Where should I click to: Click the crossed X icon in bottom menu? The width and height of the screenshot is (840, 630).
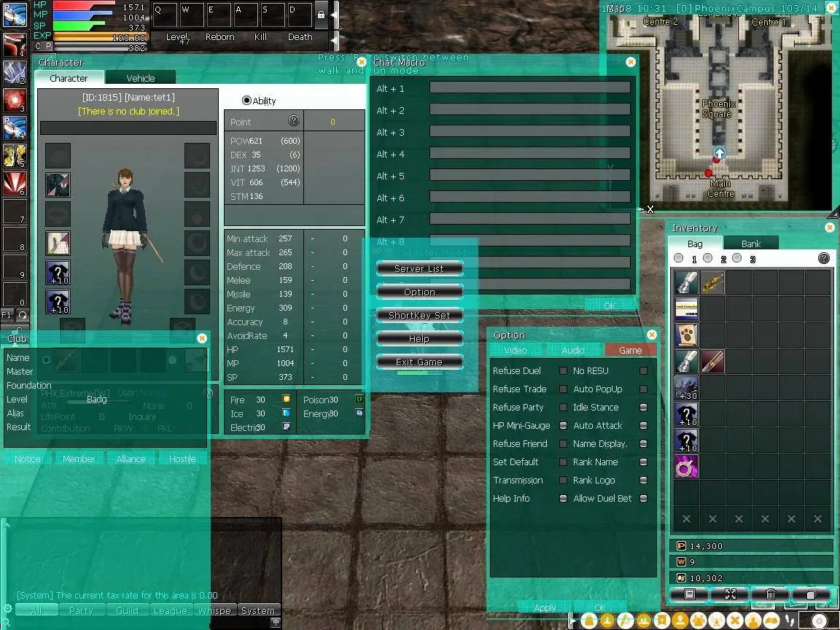[735, 621]
